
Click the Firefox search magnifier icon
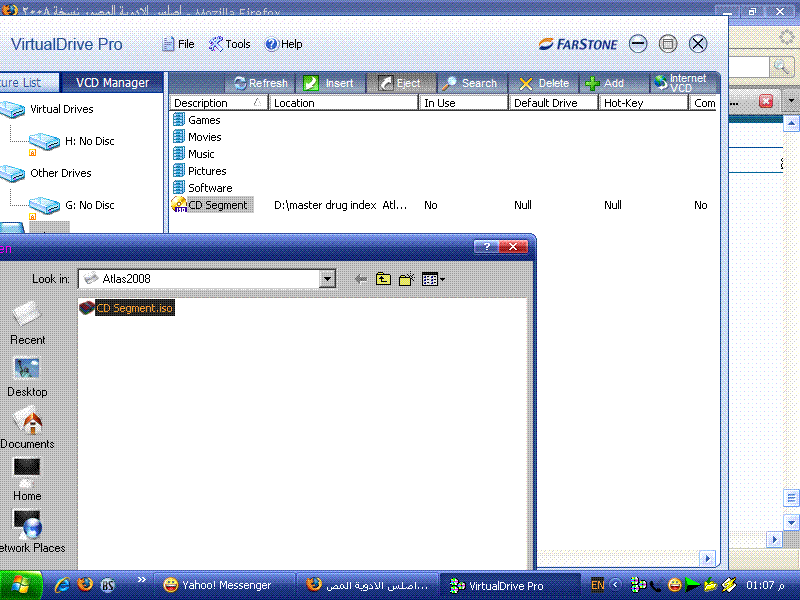pyautogui.click(x=781, y=66)
